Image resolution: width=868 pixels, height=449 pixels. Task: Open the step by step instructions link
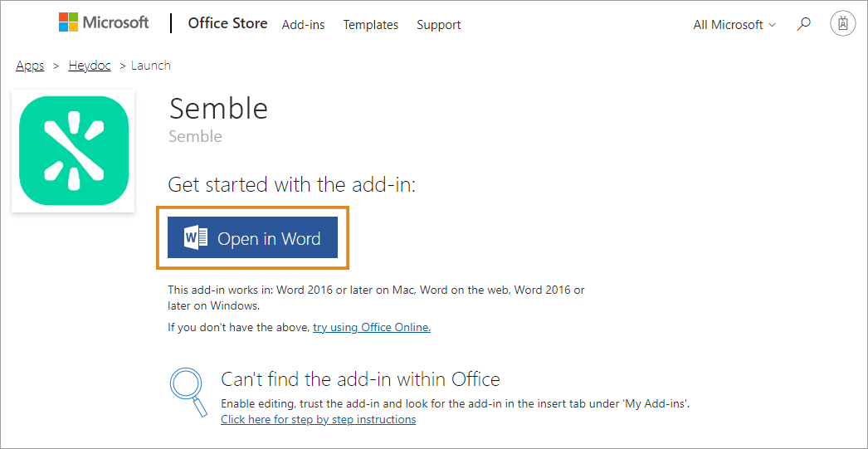[319, 419]
